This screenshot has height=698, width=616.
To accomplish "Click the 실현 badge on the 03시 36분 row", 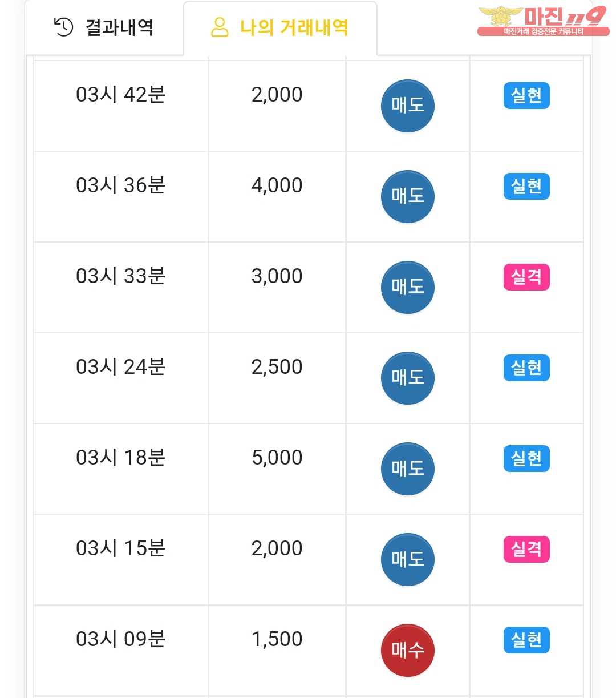I will point(526,187).
